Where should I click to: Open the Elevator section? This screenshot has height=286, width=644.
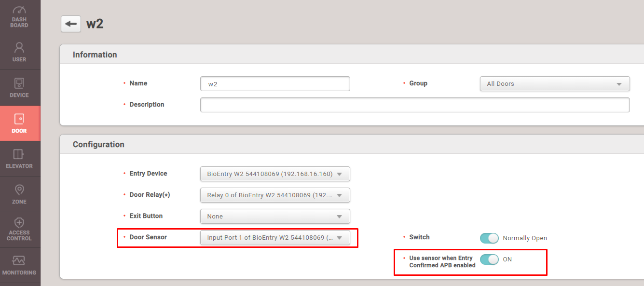pyautogui.click(x=19, y=159)
